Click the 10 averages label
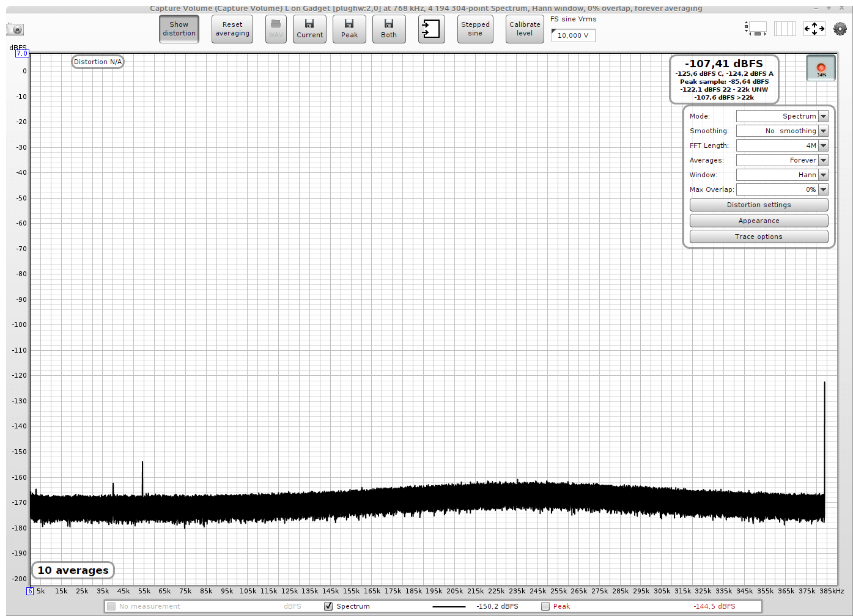This screenshot has width=853, height=616. (x=73, y=570)
